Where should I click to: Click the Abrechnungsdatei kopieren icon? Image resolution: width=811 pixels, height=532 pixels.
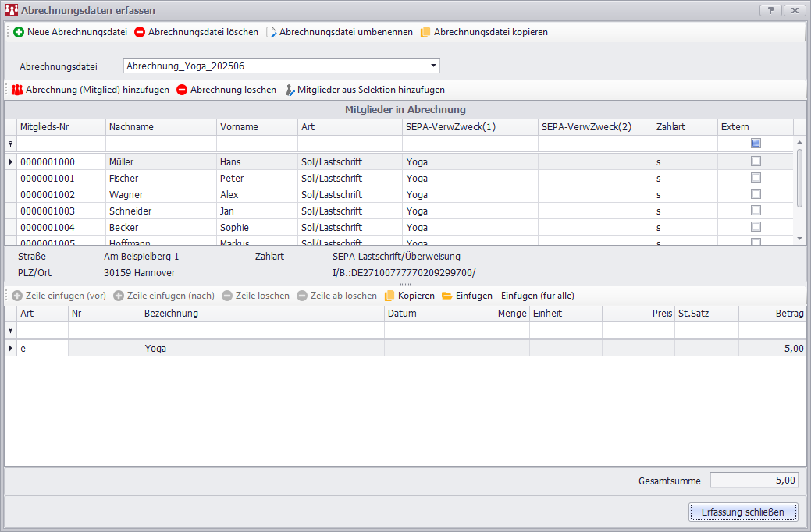[425, 32]
